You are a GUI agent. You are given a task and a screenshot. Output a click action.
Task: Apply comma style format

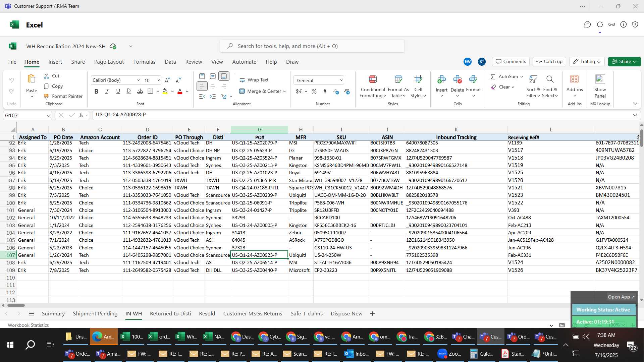(325, 92)
